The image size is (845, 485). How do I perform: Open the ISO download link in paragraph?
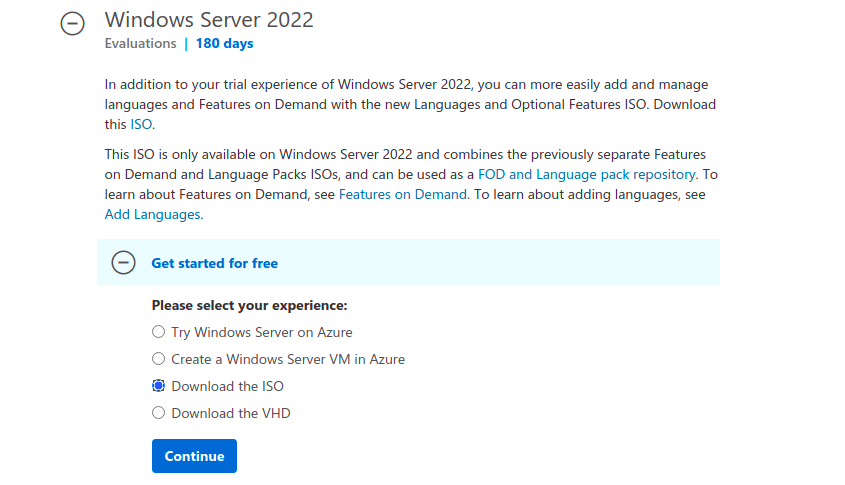pos(142,125)
